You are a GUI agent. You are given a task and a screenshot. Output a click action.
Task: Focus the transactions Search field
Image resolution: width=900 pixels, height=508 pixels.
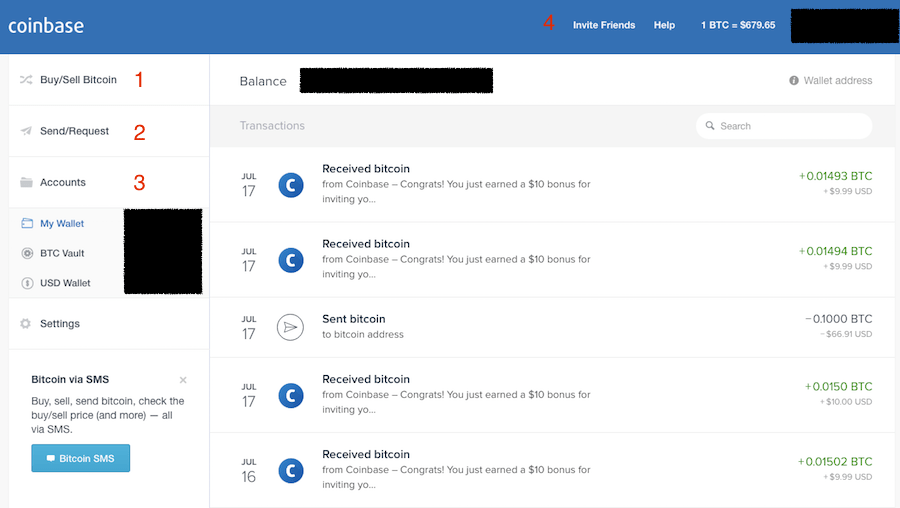784,126
